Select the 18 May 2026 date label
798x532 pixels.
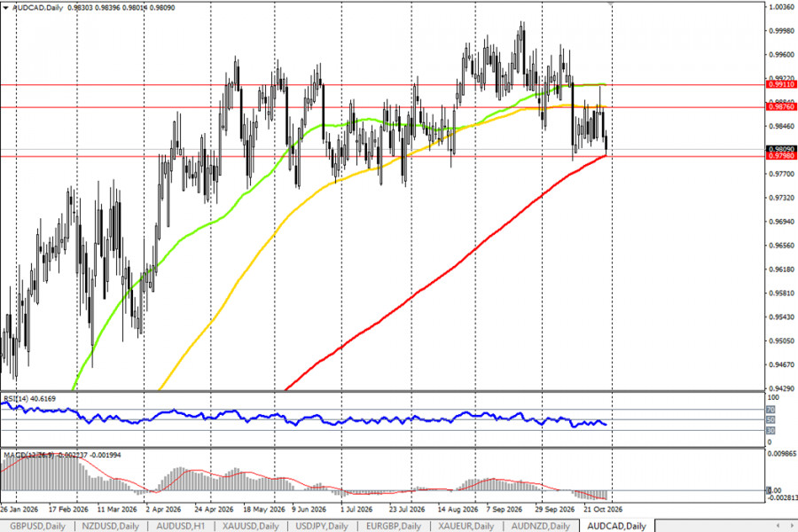tap(263, 509)
